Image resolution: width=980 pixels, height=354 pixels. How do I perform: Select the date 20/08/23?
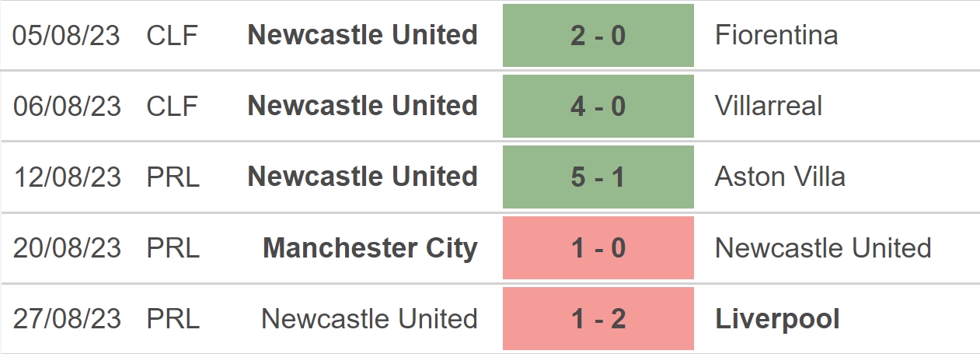point(68,247)
